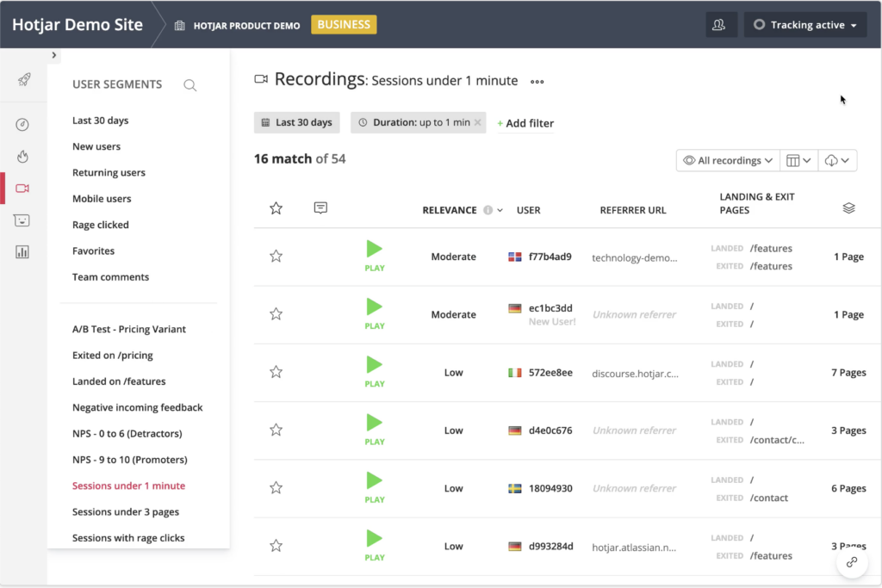882x588 pixels.
Task: Click Add filter
Action: click(x=525, y=123)
